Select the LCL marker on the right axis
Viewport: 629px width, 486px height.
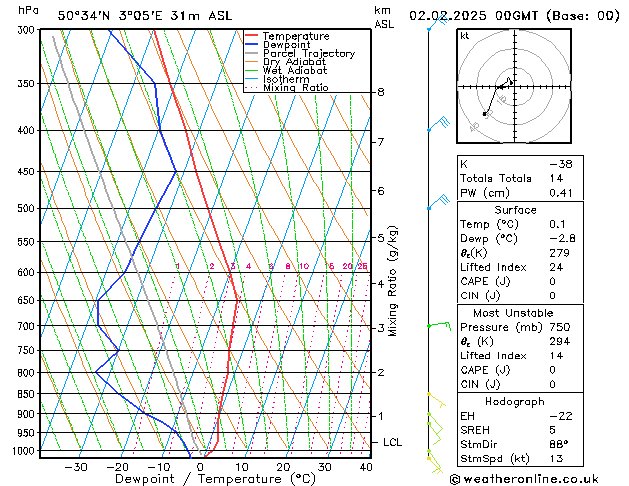click(x=393, y=442)
